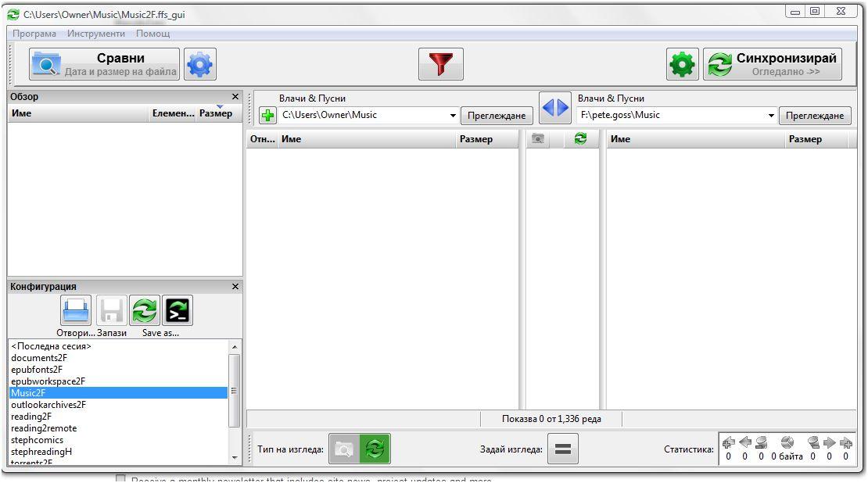Click the Запази floppy disk save icon
Screen dimensions: 868x483
coord(111,310)
